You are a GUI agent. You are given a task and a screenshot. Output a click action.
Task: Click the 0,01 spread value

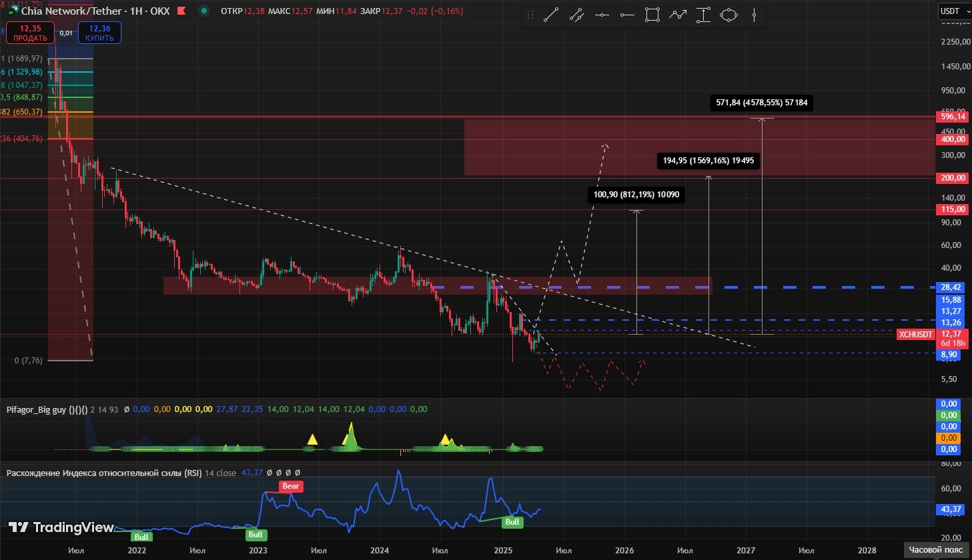click(x=66, y=33)
